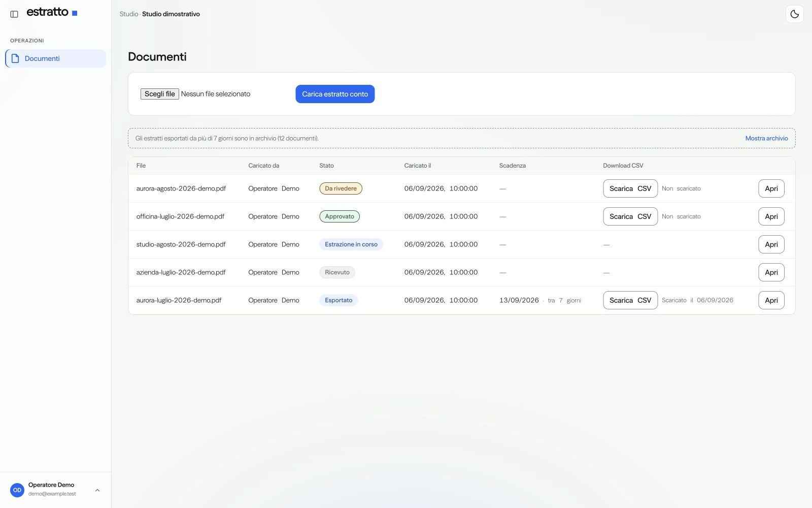Click the Caricato il column header
Image resolution: width=812 pixels, height=508 pixels.
(418, 166)
